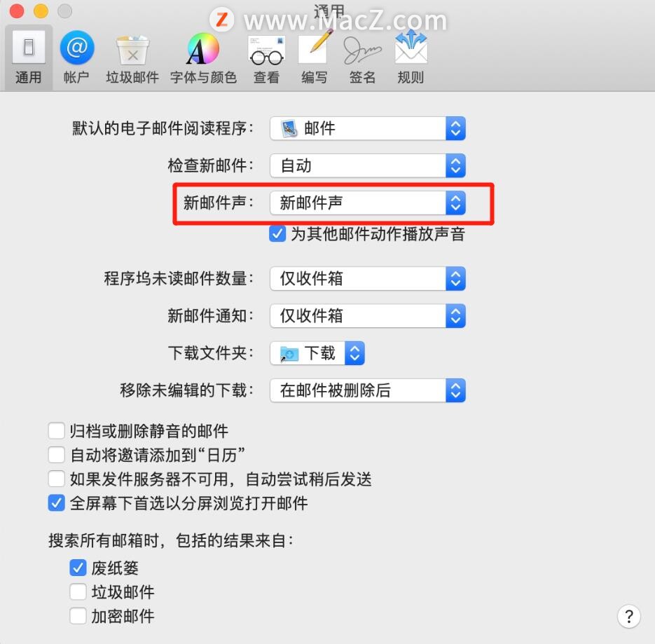Image resolution: width=655 pixels, height=644 pixels.
Task: Check the 垃圾邮件 search results checkbox
Action: point(78,591)
